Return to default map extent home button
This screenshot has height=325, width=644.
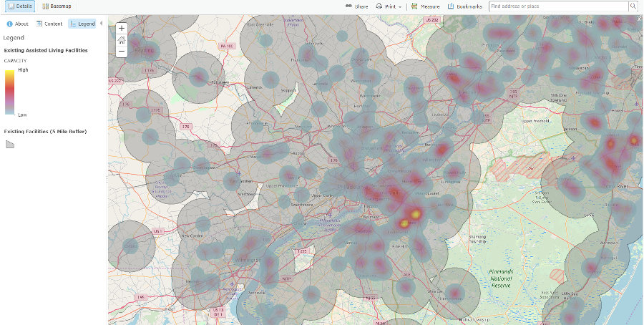tap(122, 40)
